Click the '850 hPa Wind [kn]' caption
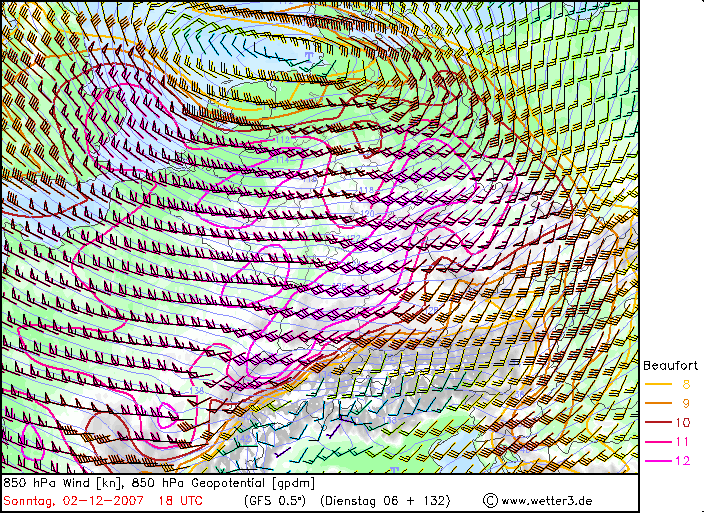The height and width of the screenshot is (513, 704). tap(63, 483)
